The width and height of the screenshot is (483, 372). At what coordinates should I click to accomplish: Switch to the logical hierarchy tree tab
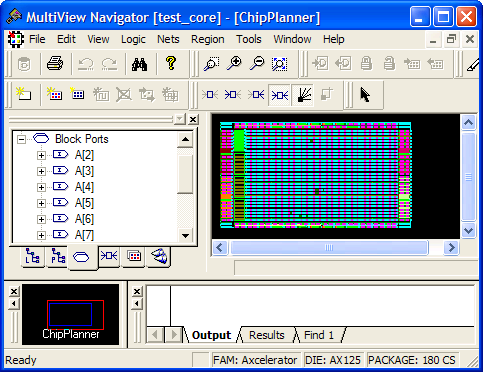pyautogui.click(x=32, y=257)
